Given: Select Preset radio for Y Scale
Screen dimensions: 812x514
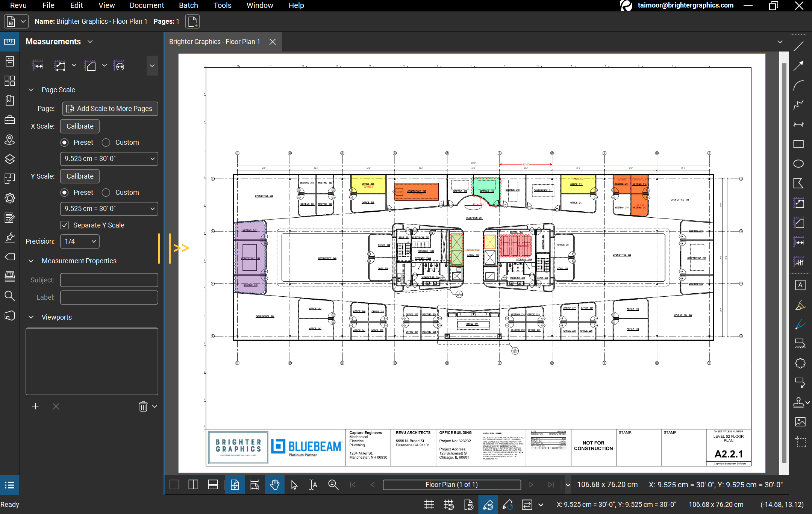Looking at the screenshot, I should pos(65,193).
